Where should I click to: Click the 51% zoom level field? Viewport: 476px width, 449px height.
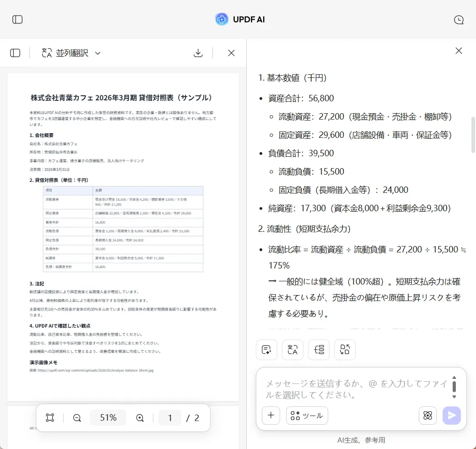tap(108, 418)
